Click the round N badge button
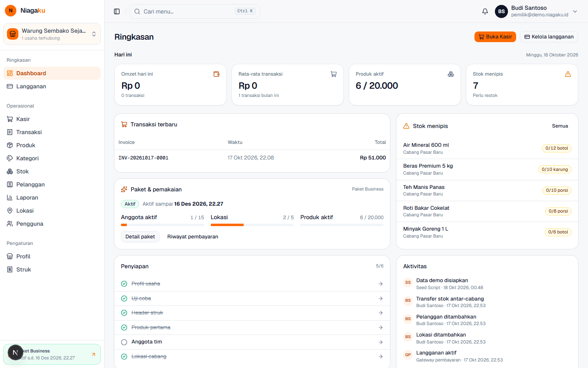 pos(16,352)
